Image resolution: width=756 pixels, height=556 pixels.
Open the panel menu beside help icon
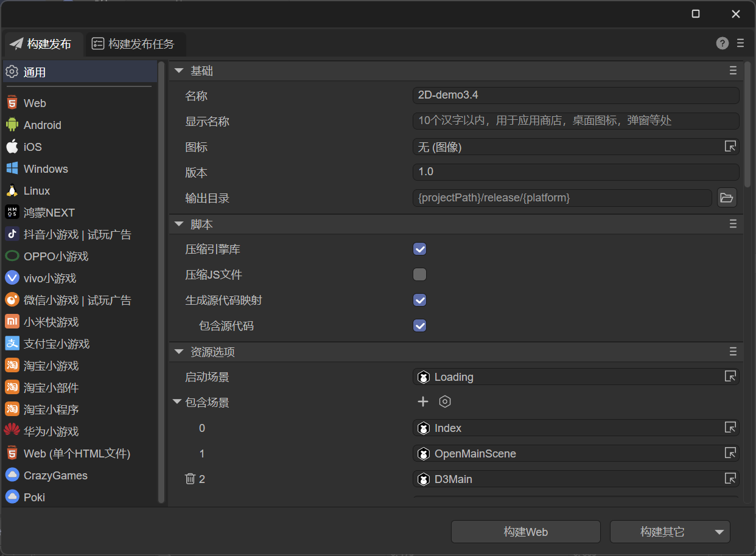[x=740, y=43]
